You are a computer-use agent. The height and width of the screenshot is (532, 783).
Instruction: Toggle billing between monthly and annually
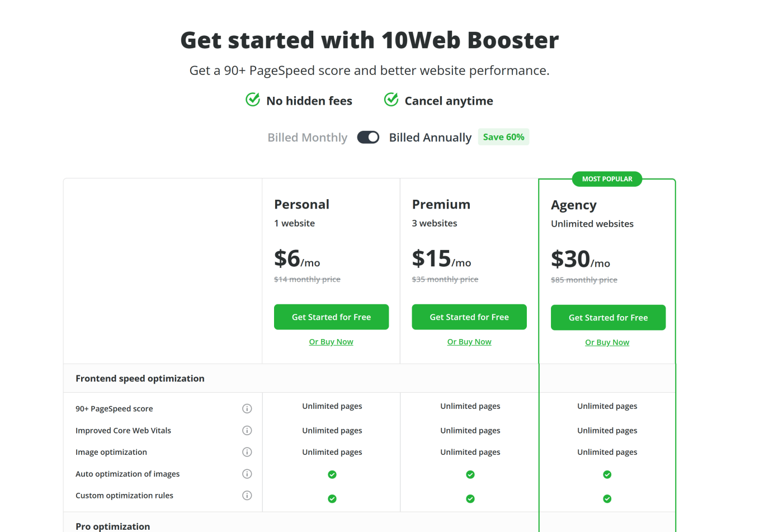[368, 137]
